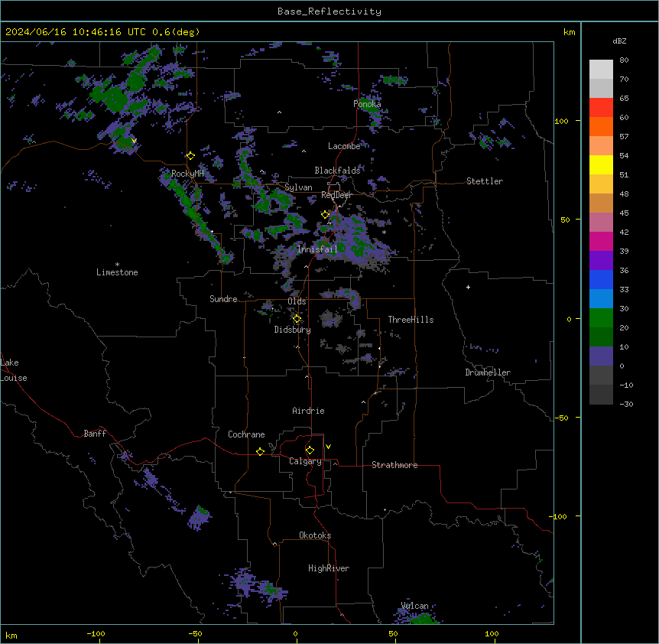Viewport: 659px width, 644px height.
Task: Select the Strathmore label
Action: pos(394,465)
